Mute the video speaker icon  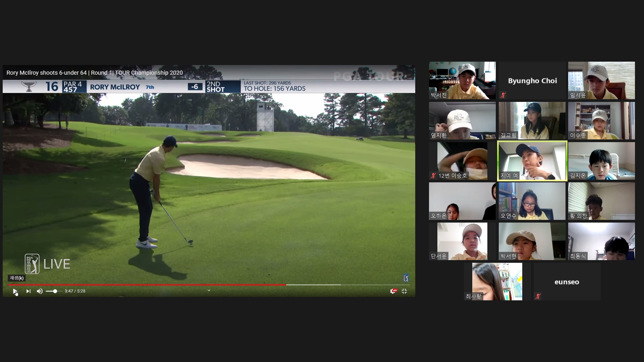(x=40, y=291)
